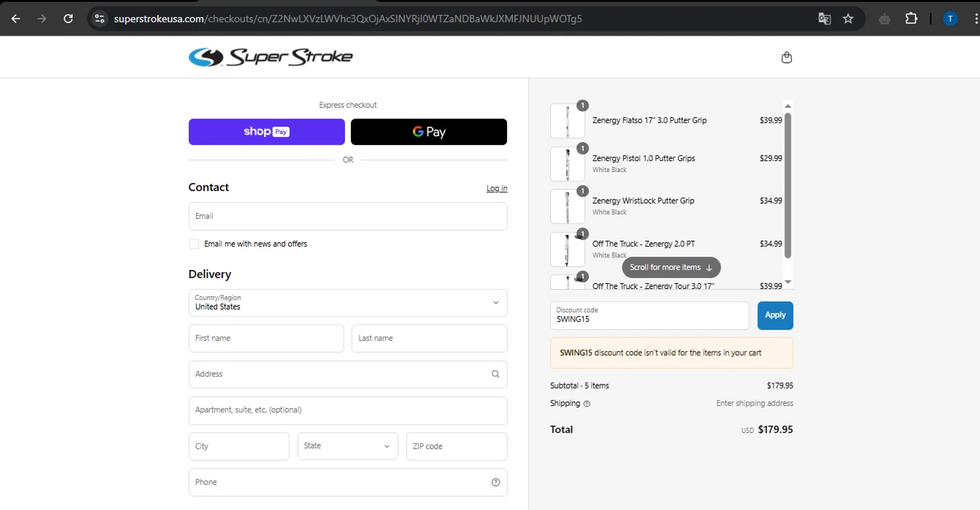The height and width of the screenshot is (510, 980).
Task: Click the browser address bar URL
Action: pyautogui.click(x=348, y=18)
